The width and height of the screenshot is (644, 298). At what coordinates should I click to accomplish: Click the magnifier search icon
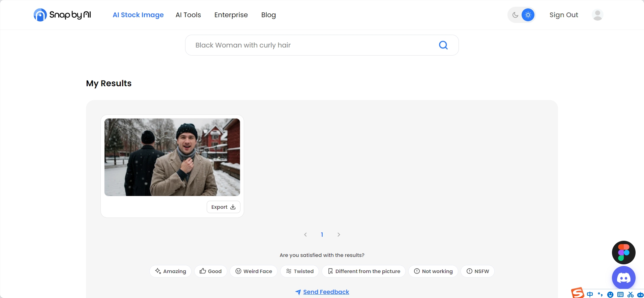click(443, 45)
